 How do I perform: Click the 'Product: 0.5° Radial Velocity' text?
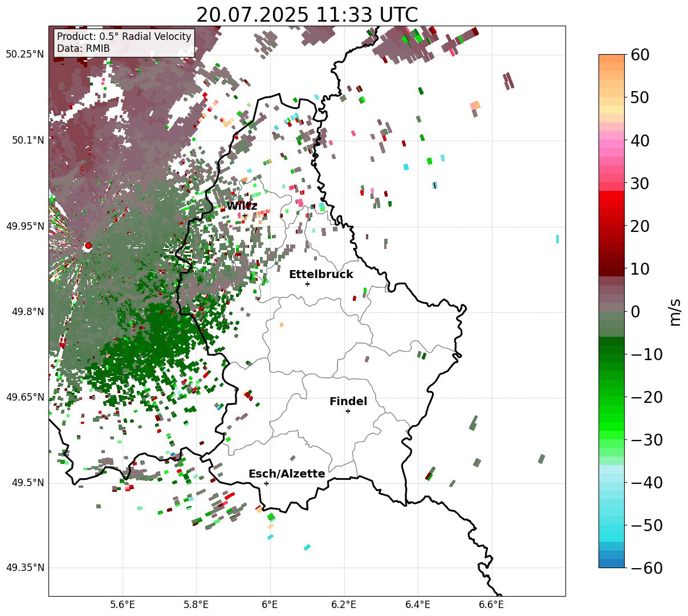tap(124, 36)
